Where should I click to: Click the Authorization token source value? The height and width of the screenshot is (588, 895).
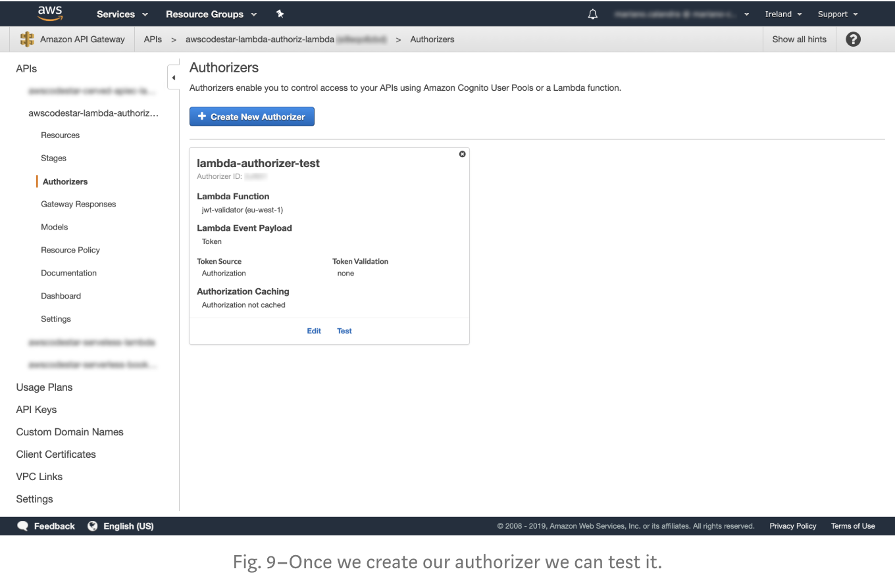224,274
